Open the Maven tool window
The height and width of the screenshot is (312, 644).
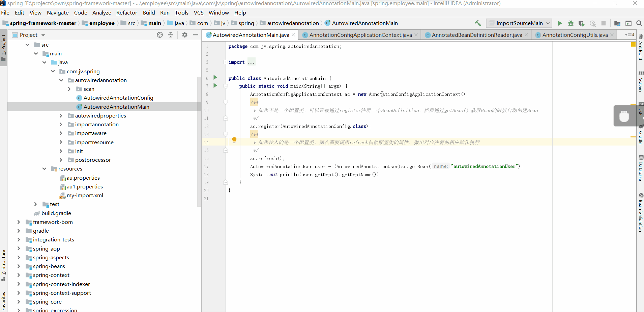point(640,81)
